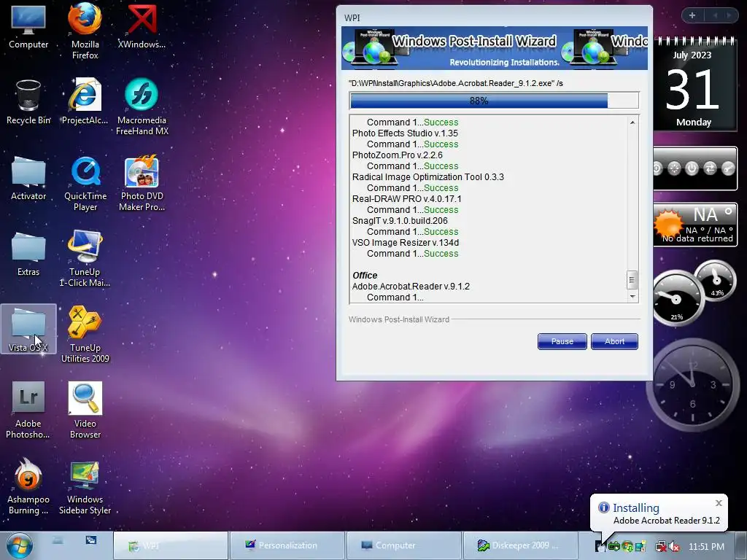Open the Computer desktop icon
Screen dimensions: 747x560
(x=28, y=27)
